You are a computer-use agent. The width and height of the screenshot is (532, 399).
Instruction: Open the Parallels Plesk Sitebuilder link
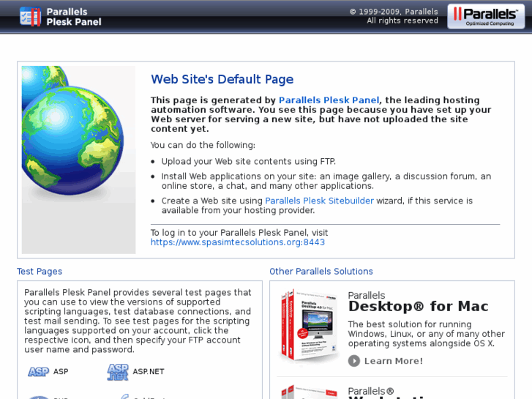click(x=319, y=201)
